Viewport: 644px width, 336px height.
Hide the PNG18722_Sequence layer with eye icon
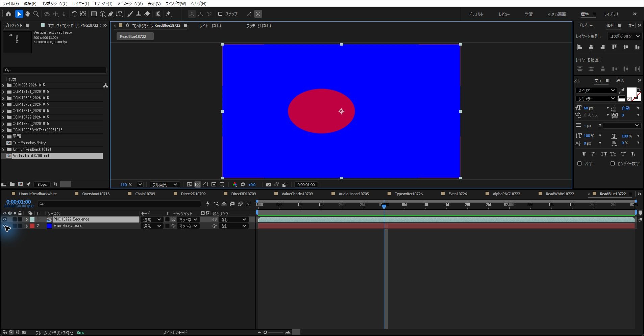tap(5, 219)
